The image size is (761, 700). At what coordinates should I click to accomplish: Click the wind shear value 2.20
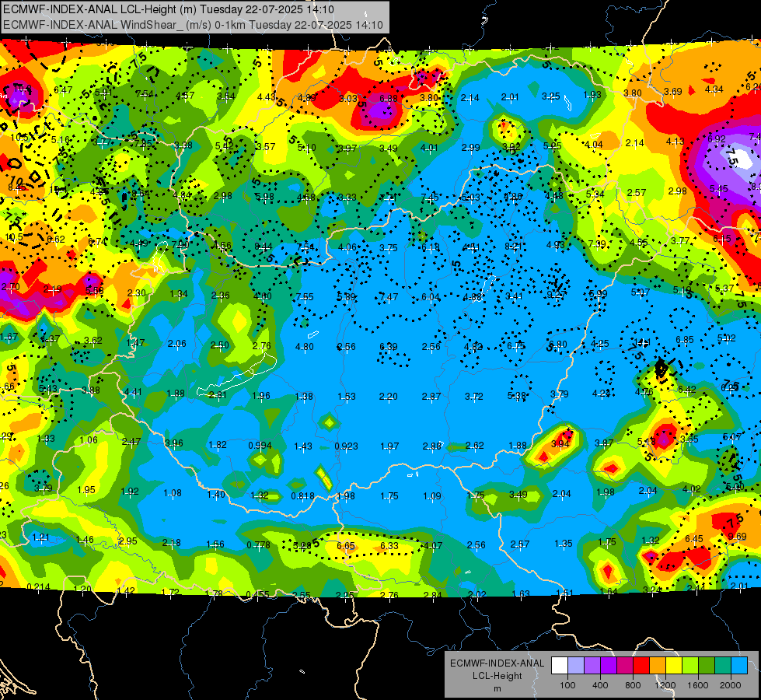[388, 397]
